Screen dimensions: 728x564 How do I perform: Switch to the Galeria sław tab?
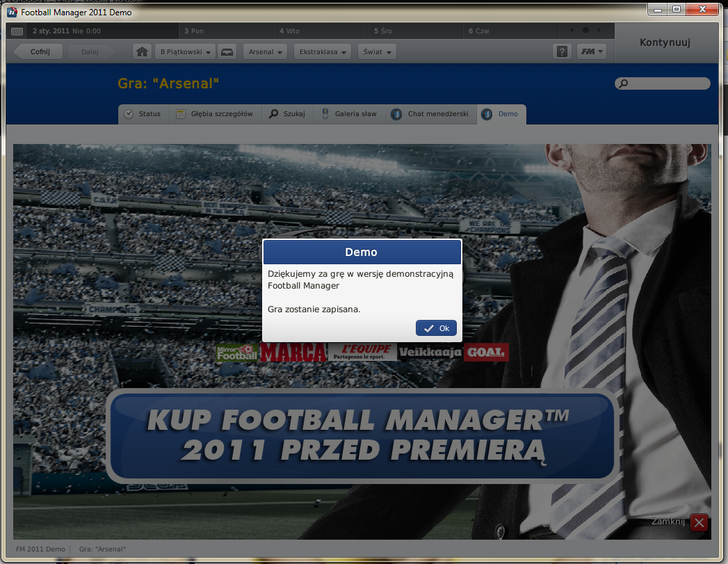350,114
